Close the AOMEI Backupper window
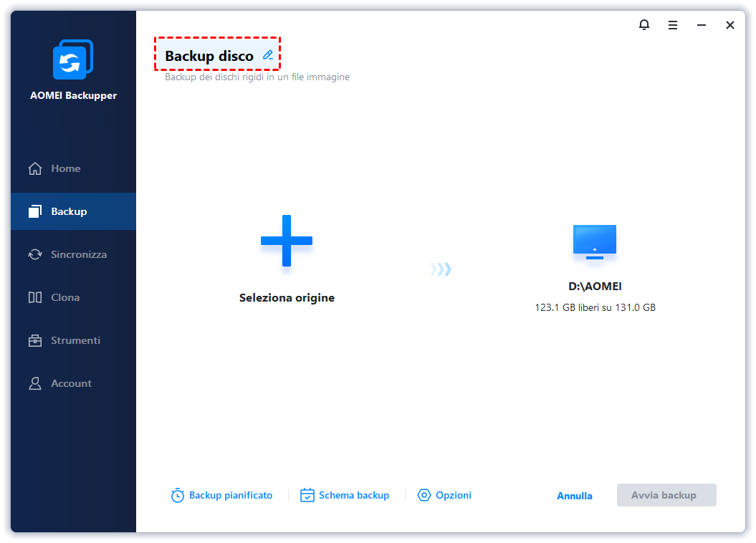Image resolution: width=756 pixels, height=543 pixels. click(x=730, y=25)
